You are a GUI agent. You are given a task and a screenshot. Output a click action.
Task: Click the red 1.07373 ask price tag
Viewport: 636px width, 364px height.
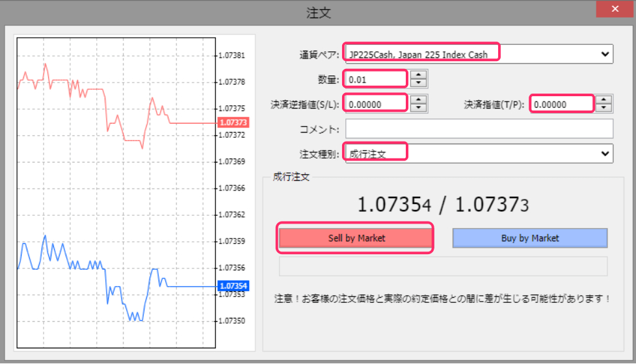(x=233, y=122)
